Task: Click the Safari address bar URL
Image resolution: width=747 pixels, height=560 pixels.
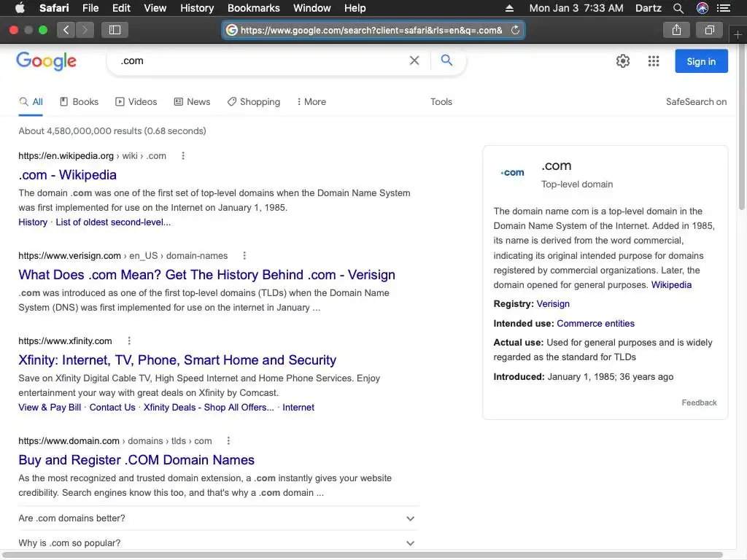Action: (x=371, y=30)
